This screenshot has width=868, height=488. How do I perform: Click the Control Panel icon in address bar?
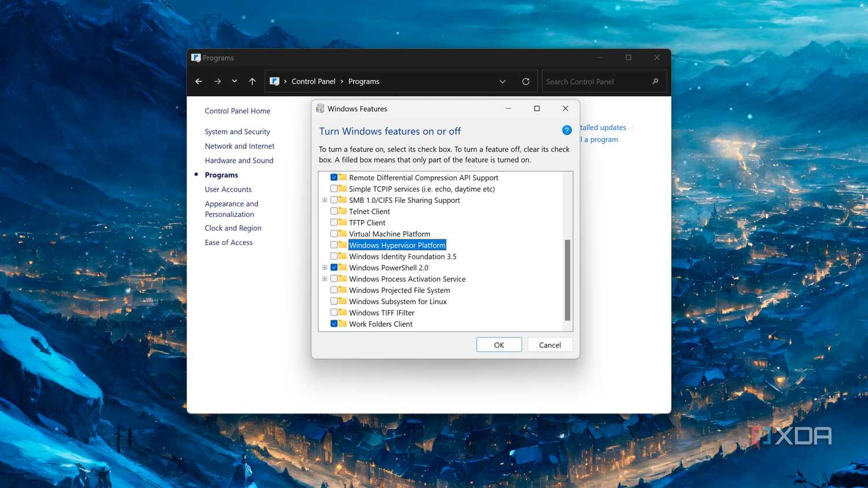tap(275, 82)
